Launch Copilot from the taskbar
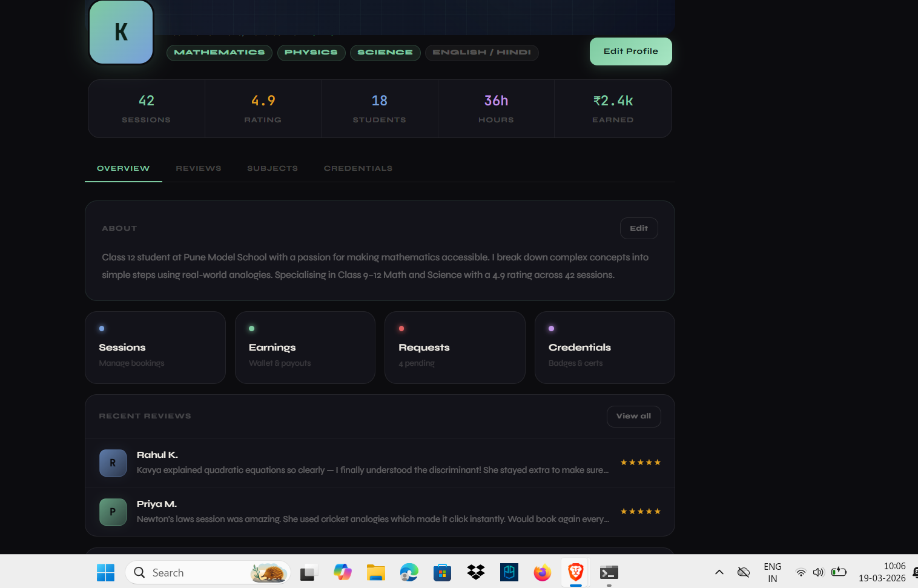This screenshot has height=588, width=918. (343, 573)
